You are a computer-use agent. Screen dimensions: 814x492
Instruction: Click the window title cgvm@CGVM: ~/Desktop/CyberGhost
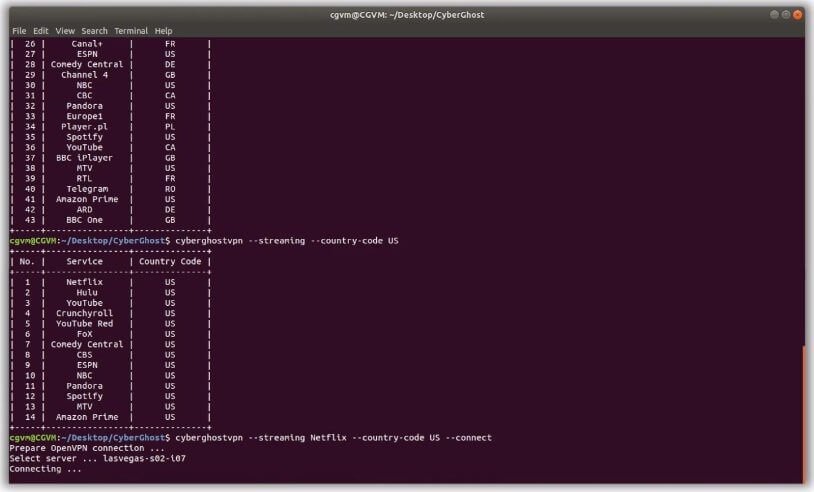pos(407,15)
